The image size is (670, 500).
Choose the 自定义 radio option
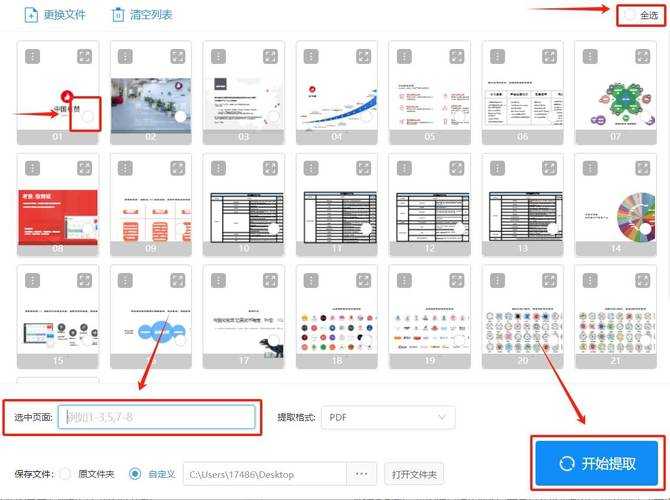tap(135, 474)
